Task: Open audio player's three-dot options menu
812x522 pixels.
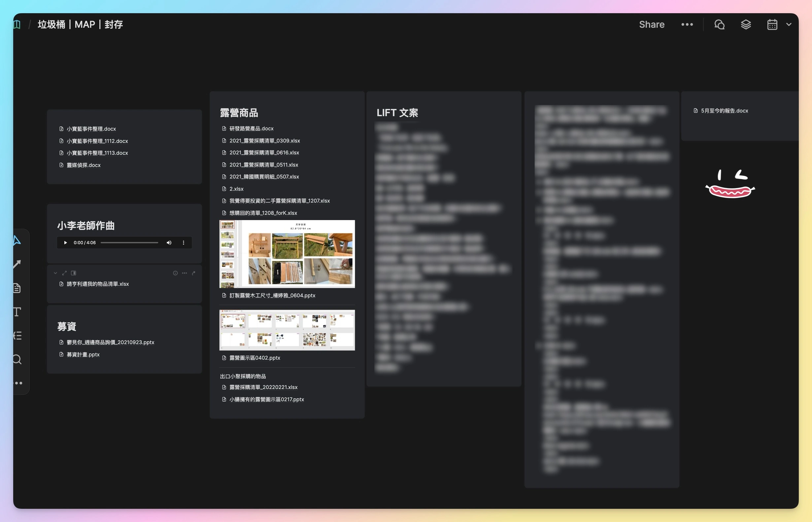Action: [x=184, y=243]
